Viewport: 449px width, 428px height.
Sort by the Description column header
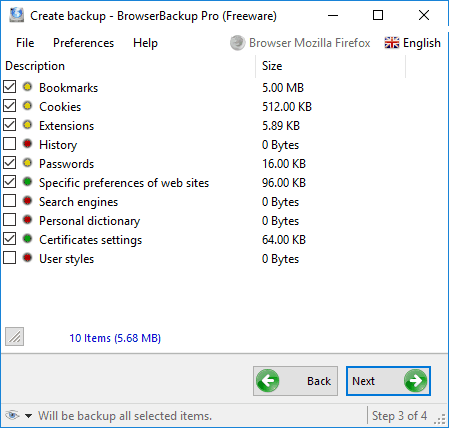point(128,66)
